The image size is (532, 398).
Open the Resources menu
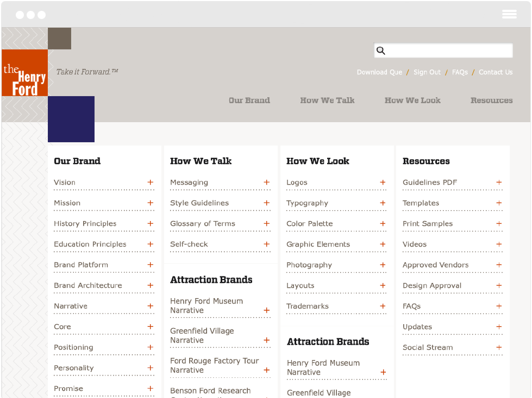tap(491, 100)
